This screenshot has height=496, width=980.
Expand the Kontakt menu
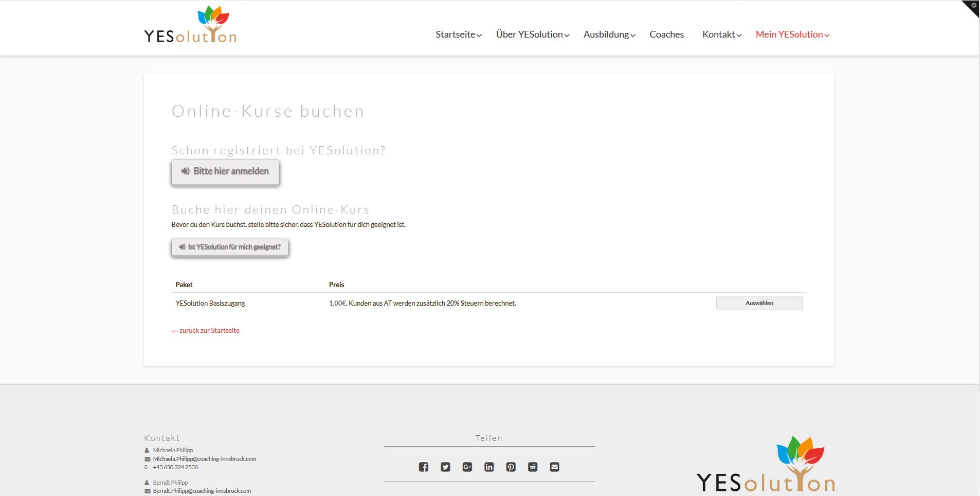coord(722,34)
